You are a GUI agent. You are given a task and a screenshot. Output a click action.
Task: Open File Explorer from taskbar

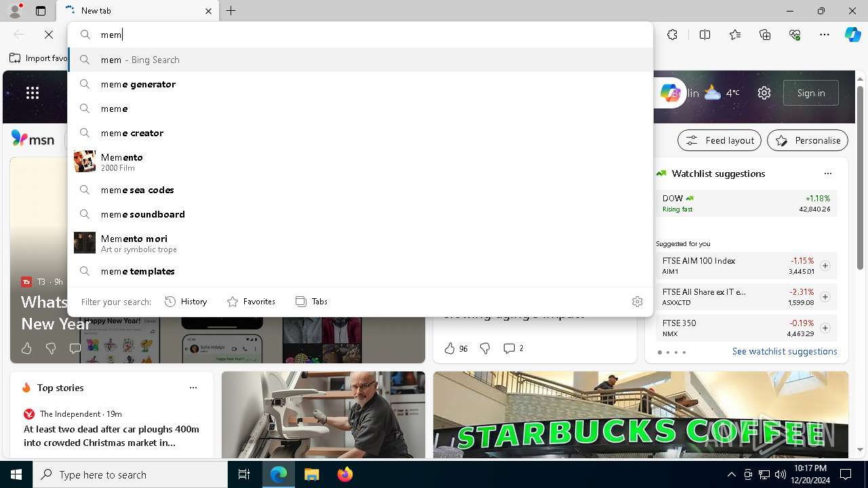tap(311, 474)
